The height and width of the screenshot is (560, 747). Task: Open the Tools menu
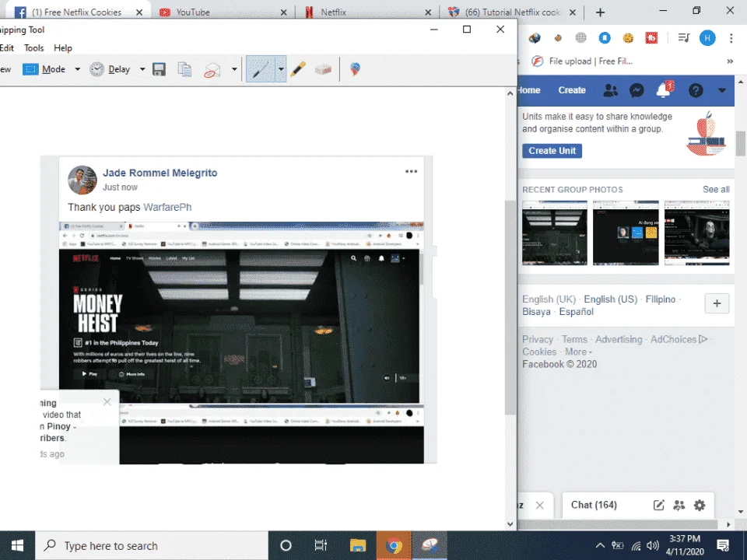[33, 48]
